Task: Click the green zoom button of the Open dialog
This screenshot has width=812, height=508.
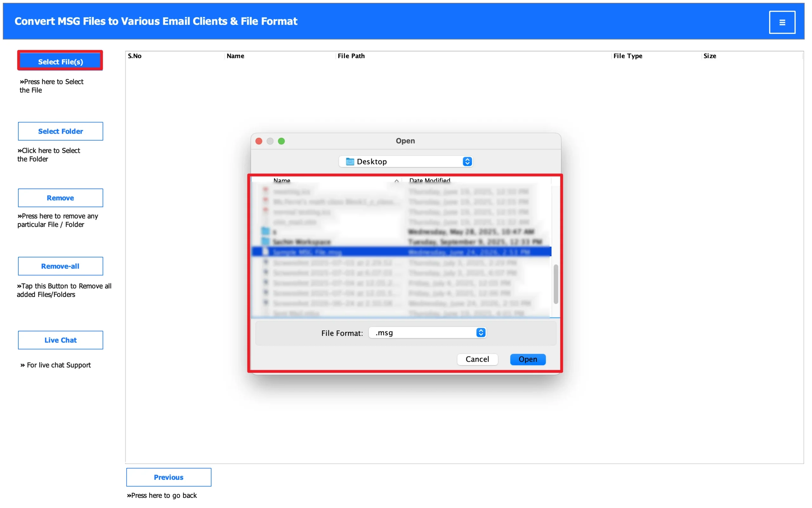Action: (281, 141)
